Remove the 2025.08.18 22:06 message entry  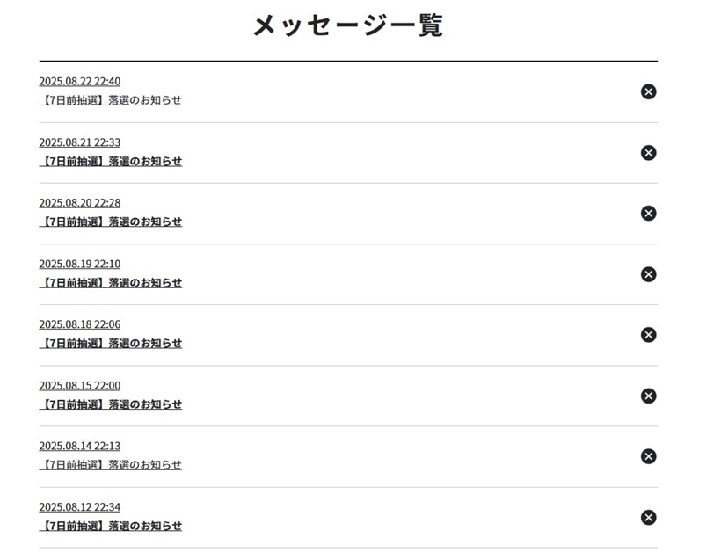click(x=648, y=335)
